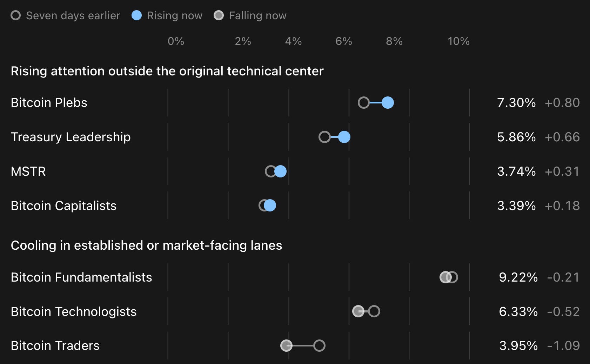Click the Bitcoin Plebs row label

(x=49, y=103)
